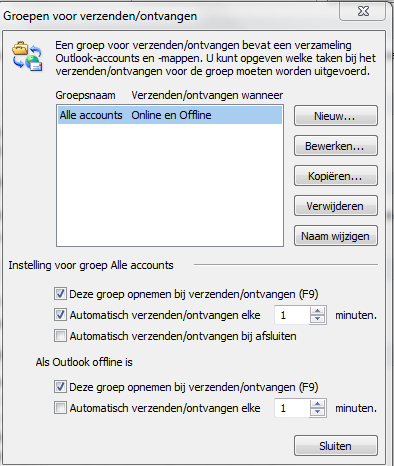Enable offline Automatisch verzenden/ontvangen elke checkbox
This screenshot has height=466, width=394.
point(60,408)
